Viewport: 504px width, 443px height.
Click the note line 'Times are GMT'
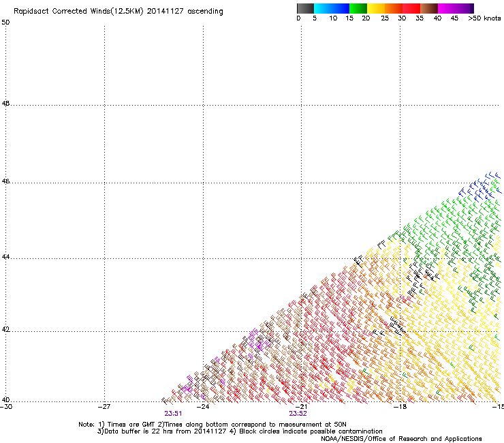131,425
